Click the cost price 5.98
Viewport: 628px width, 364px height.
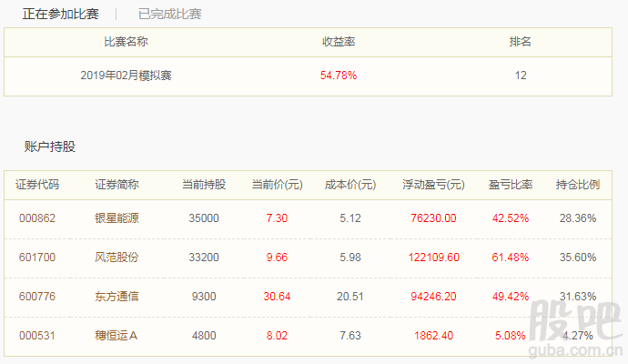point(350,258)
